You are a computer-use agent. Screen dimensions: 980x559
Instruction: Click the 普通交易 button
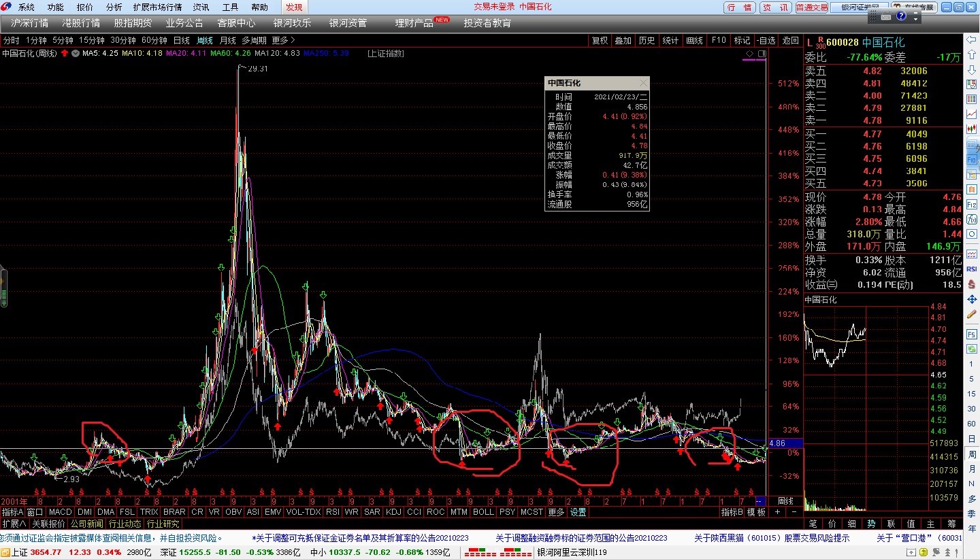(x=811, y=7)
